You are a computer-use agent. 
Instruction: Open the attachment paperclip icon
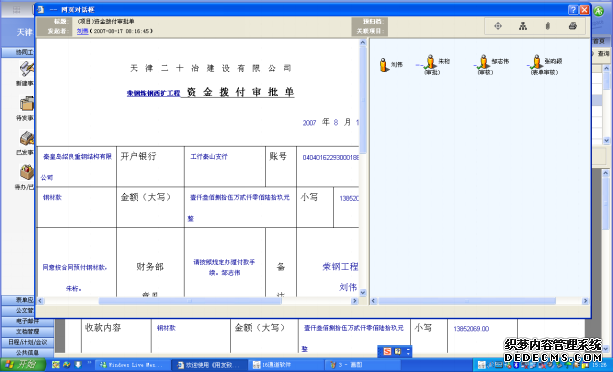click(x=548, y=26)
